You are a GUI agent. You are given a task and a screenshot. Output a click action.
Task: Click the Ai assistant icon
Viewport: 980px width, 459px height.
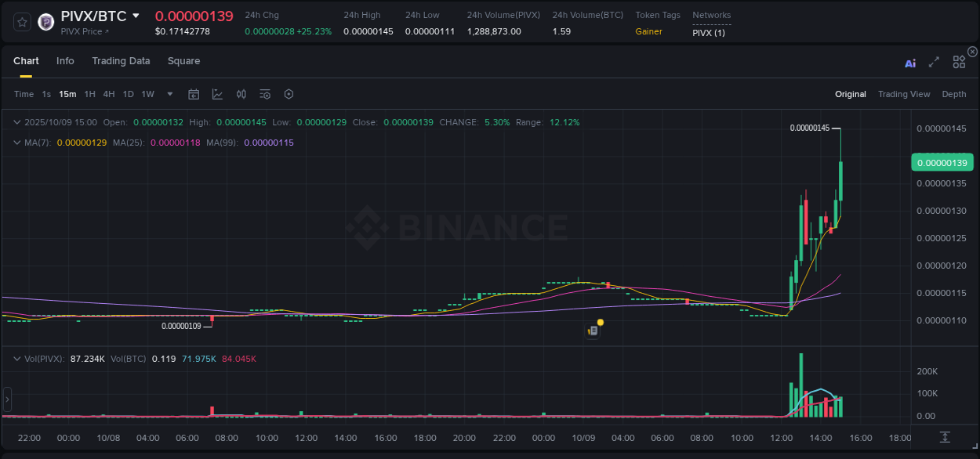(909, 62)
